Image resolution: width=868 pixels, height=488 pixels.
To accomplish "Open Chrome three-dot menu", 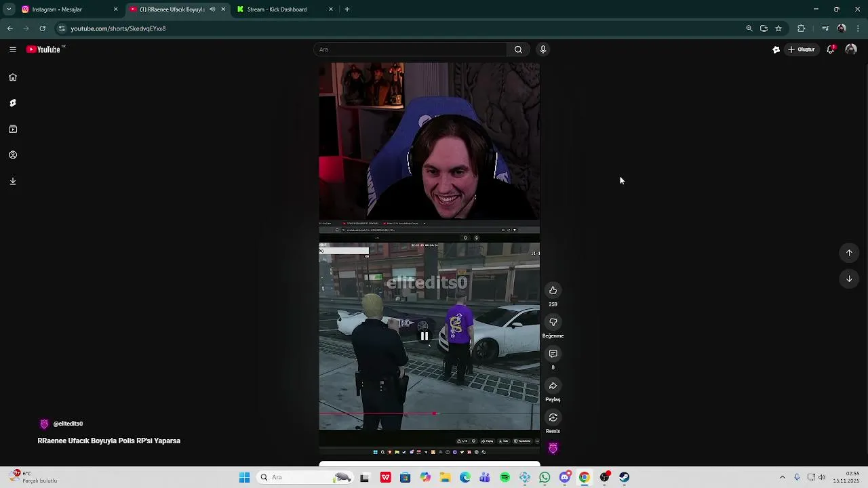I will click(x=859, y=28).
